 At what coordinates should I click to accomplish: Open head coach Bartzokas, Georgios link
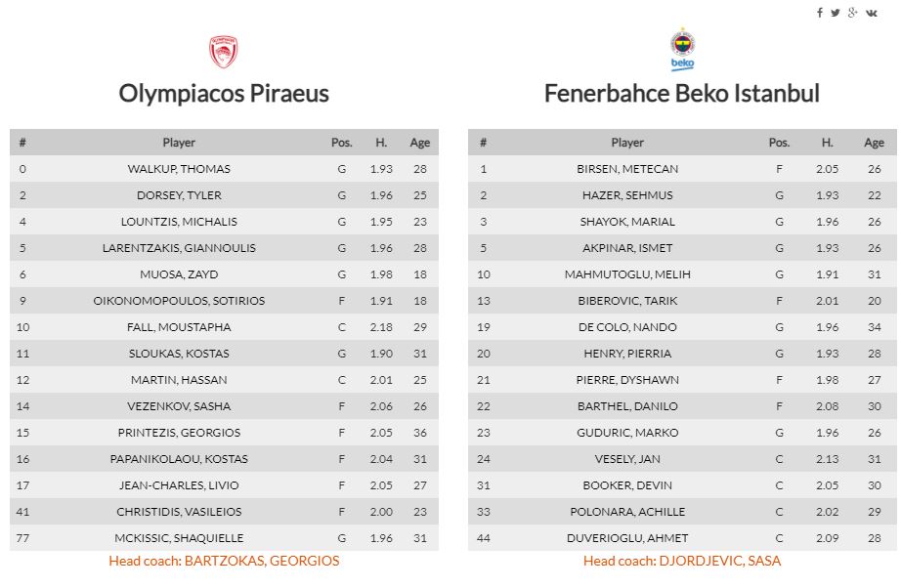(224, 561)
